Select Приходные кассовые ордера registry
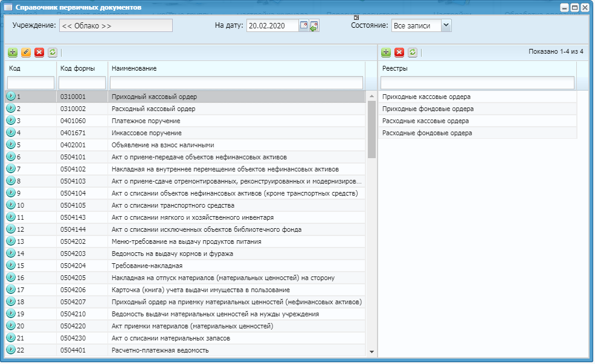Viewport: 595px width, 364px height. (x=477, y=97)
